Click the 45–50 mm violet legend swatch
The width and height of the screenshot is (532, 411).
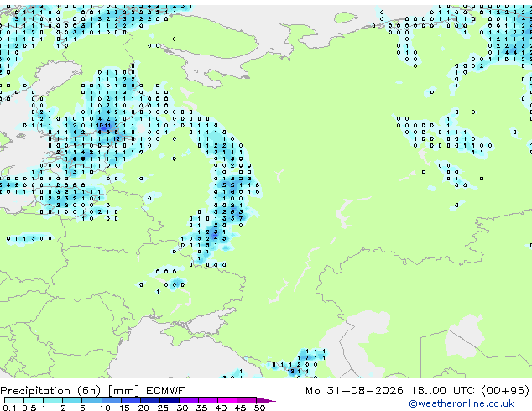pos(247,400)
